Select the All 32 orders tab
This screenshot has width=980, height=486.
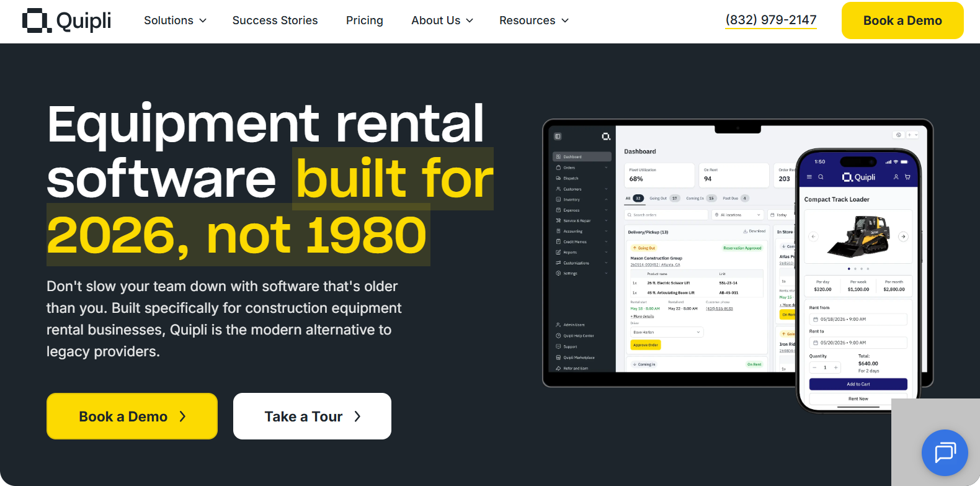[x=634, y=199]
